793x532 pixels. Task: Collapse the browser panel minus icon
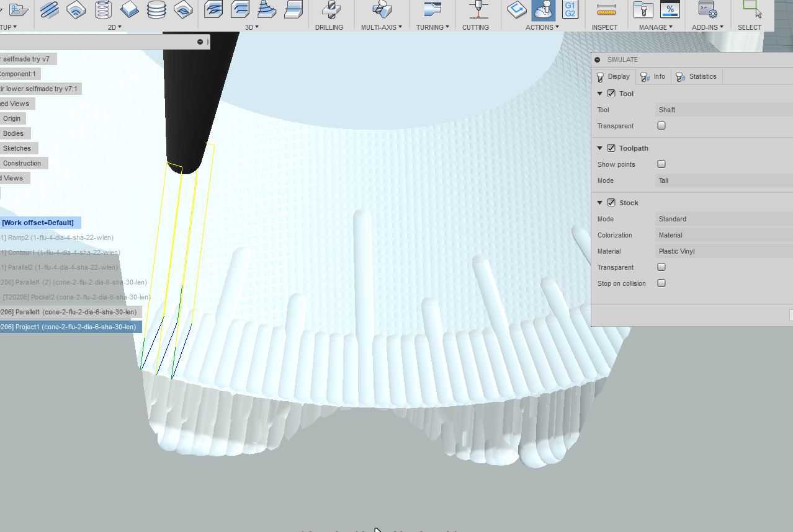click(x=200, y=42)
